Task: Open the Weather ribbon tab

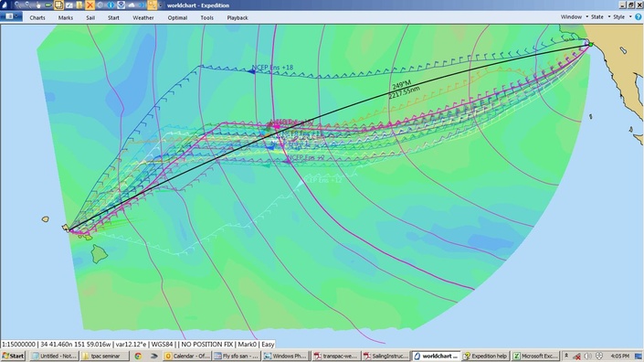Action: [x=143, y=17]
